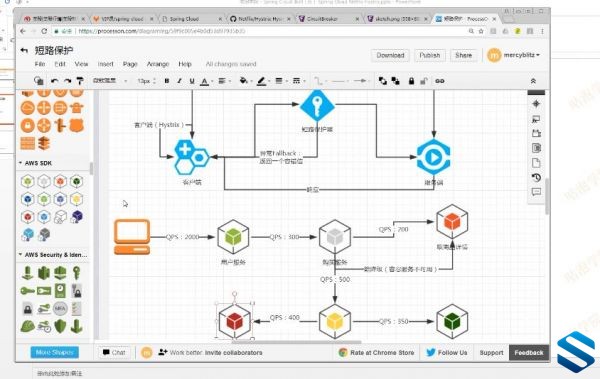Screen dimensions: 600x379
Task: Toggle underline text style
Action: coord(192,81)
